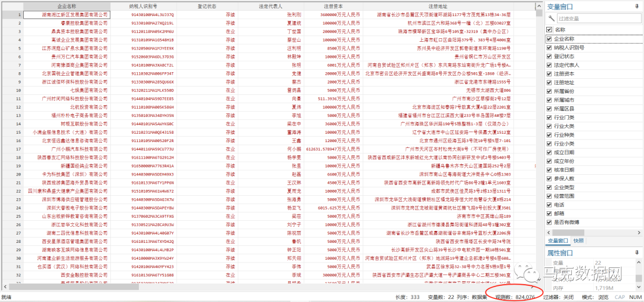This screenshot has width=644, height=302.
Task: Select row number 1 header
Action: point(11,15)
